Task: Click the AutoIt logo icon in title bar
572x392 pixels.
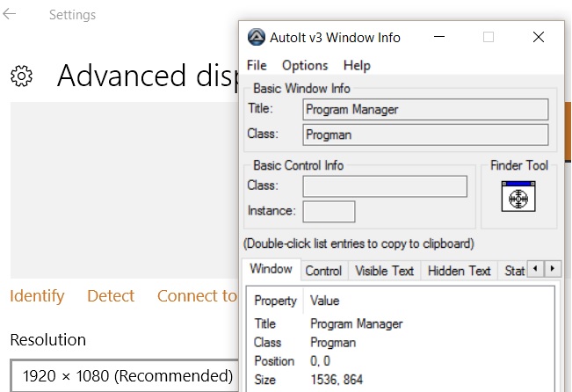Action: 256,37
